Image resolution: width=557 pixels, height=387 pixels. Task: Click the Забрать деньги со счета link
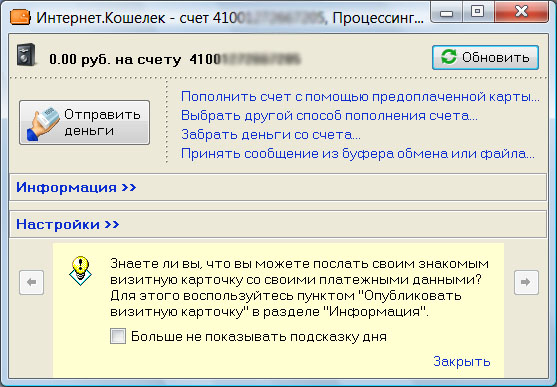(271, 135)
